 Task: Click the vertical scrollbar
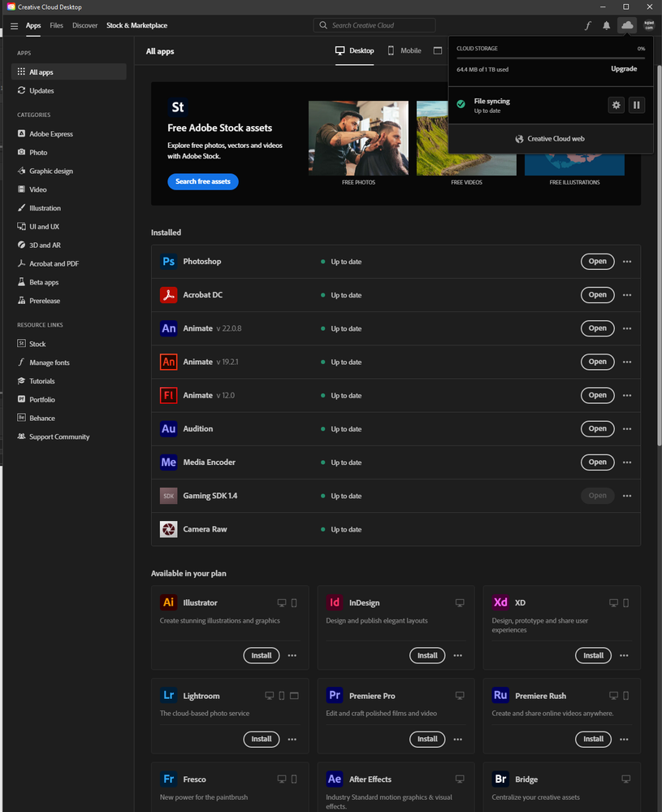pos(659,254)
